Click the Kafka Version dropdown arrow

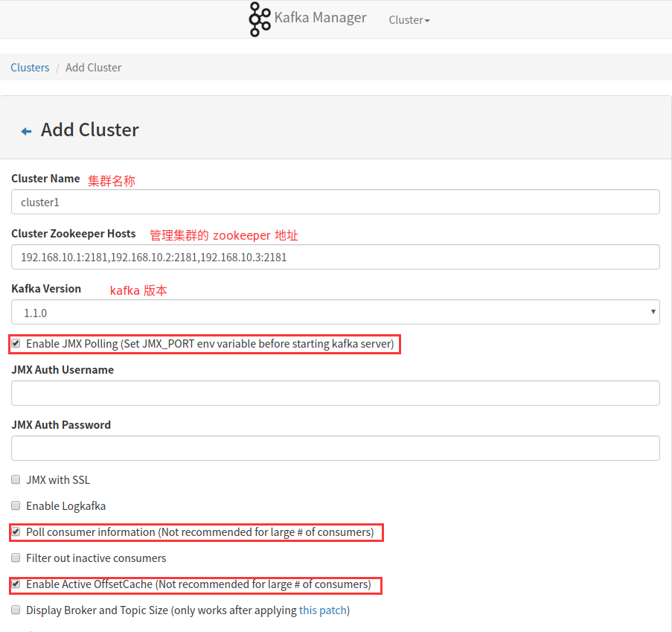click(x=653, y=312)
